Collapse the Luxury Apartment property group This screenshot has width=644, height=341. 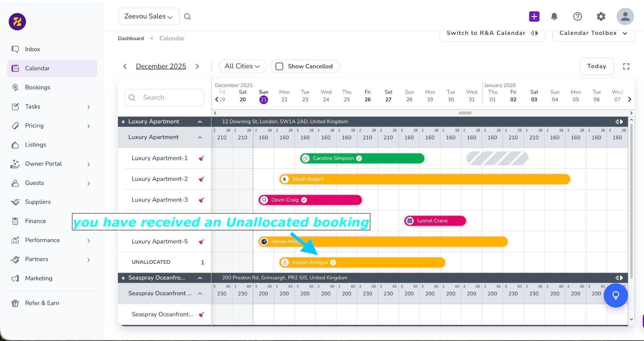(200, 122)
